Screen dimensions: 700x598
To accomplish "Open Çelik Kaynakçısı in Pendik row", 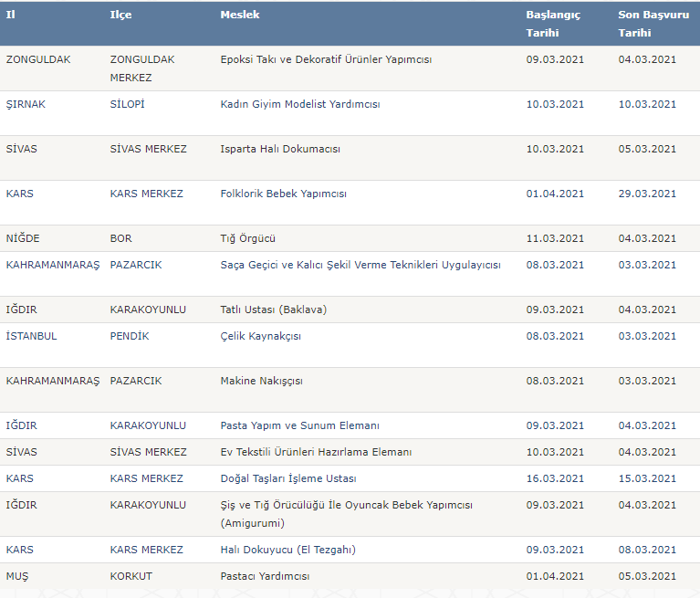I will pyautogui.click(x=260, y=336).
